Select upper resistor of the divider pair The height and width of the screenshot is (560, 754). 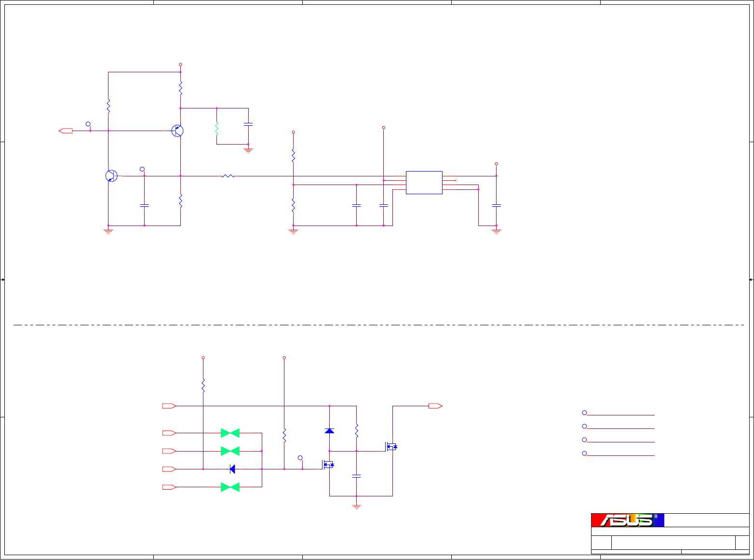pyautogui.click(x=293, y=155)
